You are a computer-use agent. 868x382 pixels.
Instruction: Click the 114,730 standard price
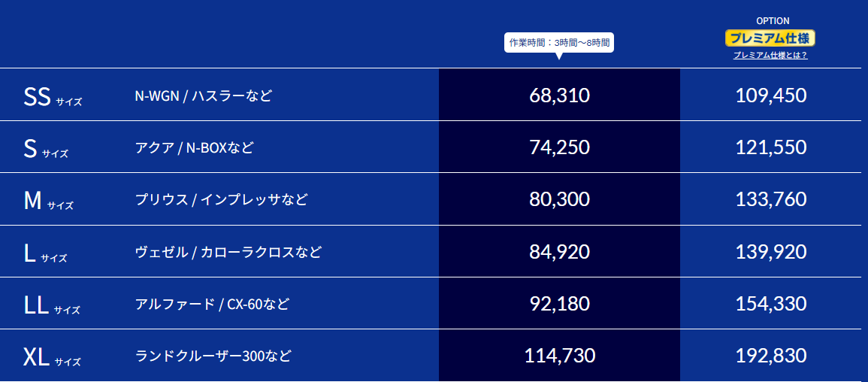[559, 356]
